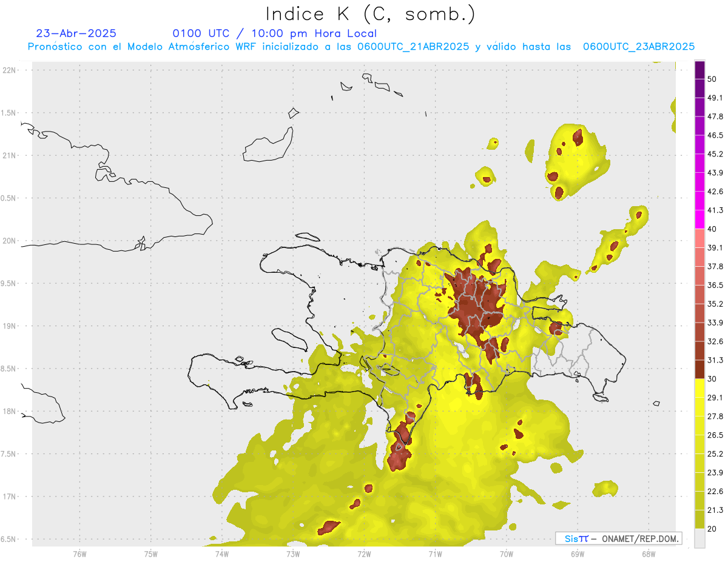Click the '37.8' colorbar label
Screen dimensions: 728x562
tap(715, 266)
